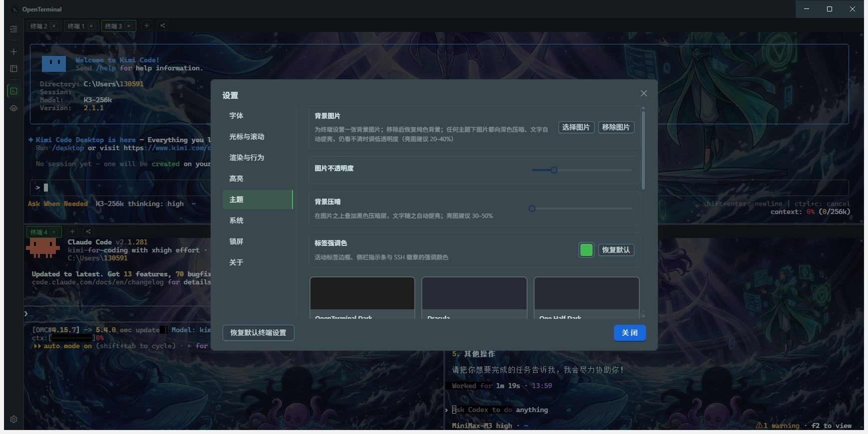868x434 pixels.
Task: Click the 背景压暗 slider handle
Action: point(532,209)
